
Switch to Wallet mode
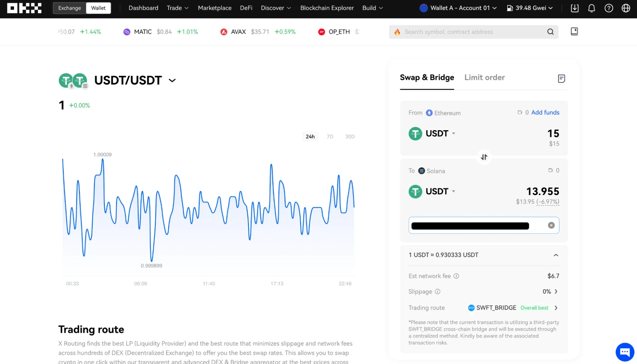(98, 8)
